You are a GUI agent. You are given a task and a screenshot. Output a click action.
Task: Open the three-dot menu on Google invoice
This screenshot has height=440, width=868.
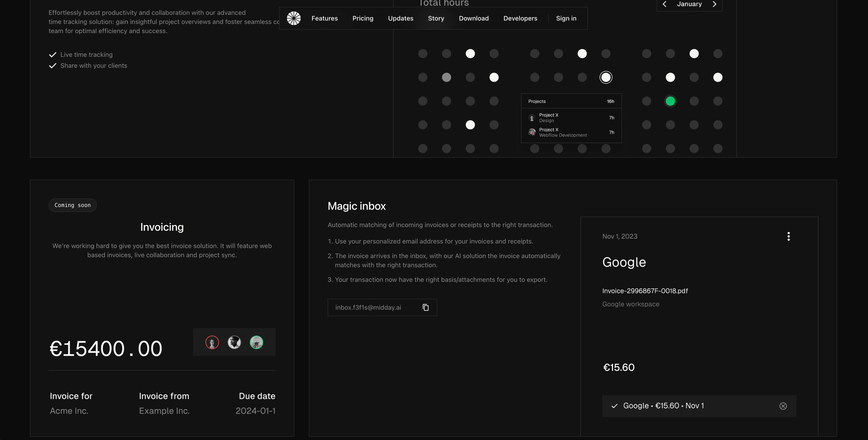pos(789,236)
